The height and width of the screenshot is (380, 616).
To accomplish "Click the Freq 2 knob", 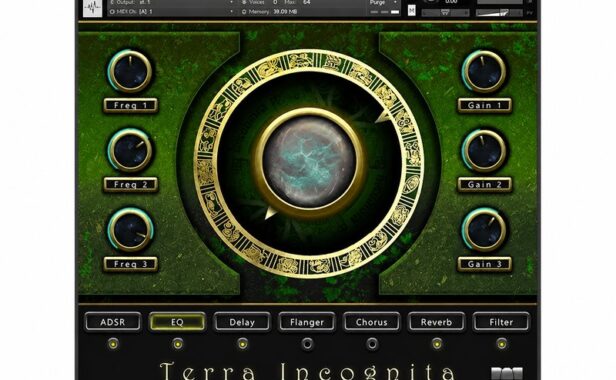I will [130, 151].
